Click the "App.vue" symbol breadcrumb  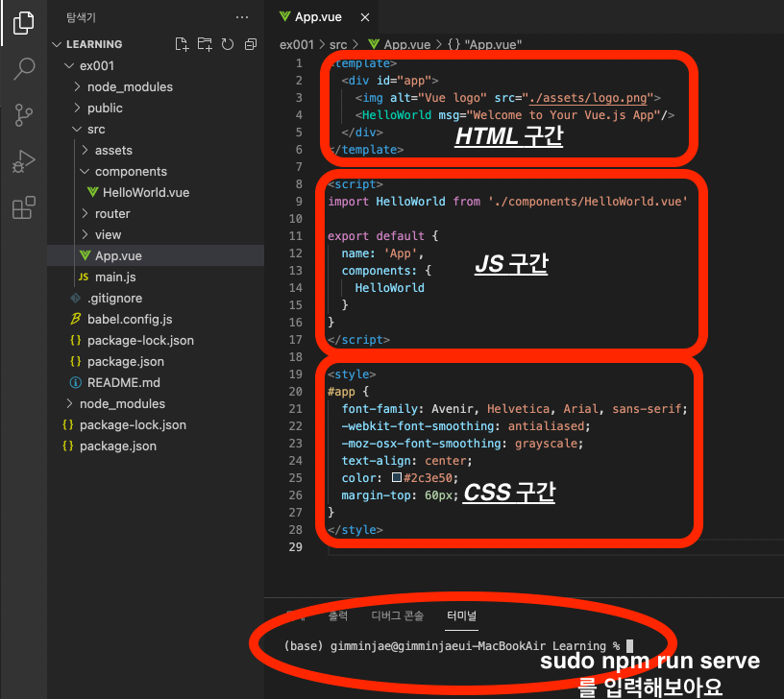tap(485, 44)
